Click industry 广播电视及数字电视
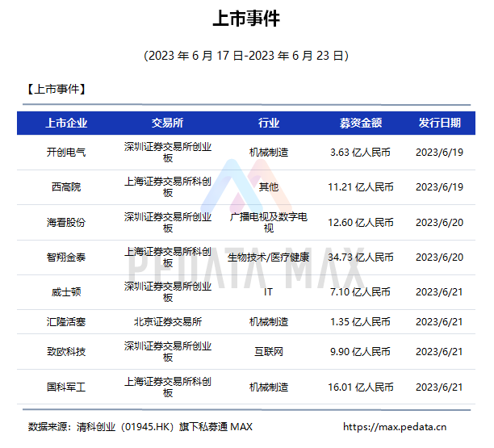494x448 pixels. point(269,223)
